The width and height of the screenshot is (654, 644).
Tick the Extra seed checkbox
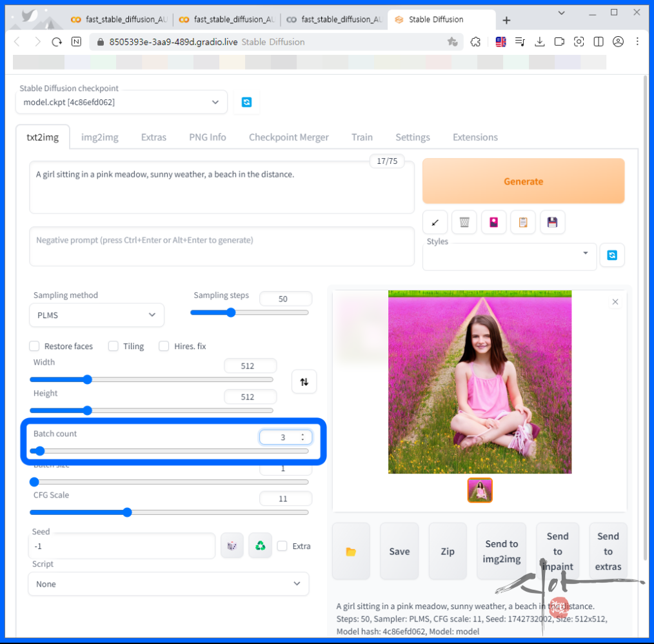click(x=282, y=546)
